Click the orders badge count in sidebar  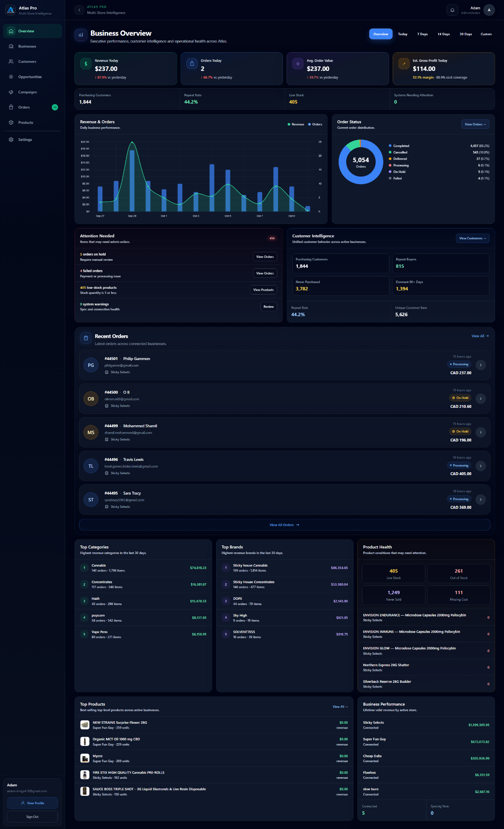[55, 107]
